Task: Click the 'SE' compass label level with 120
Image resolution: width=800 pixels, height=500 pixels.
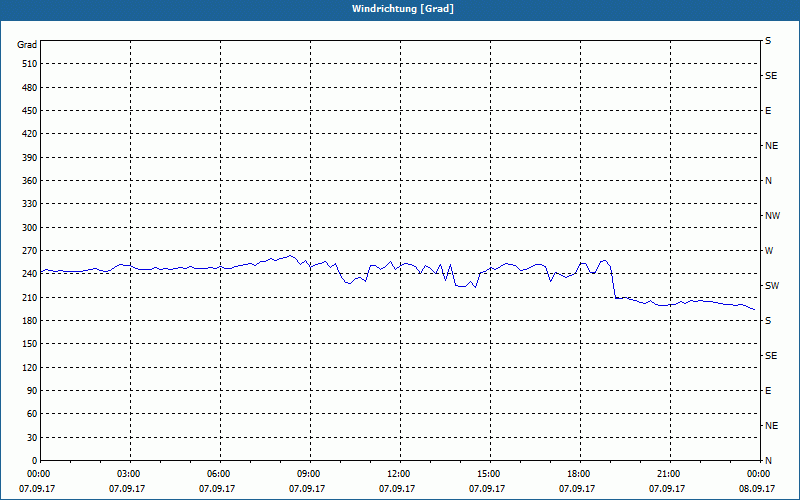Action: pos(771,356)
